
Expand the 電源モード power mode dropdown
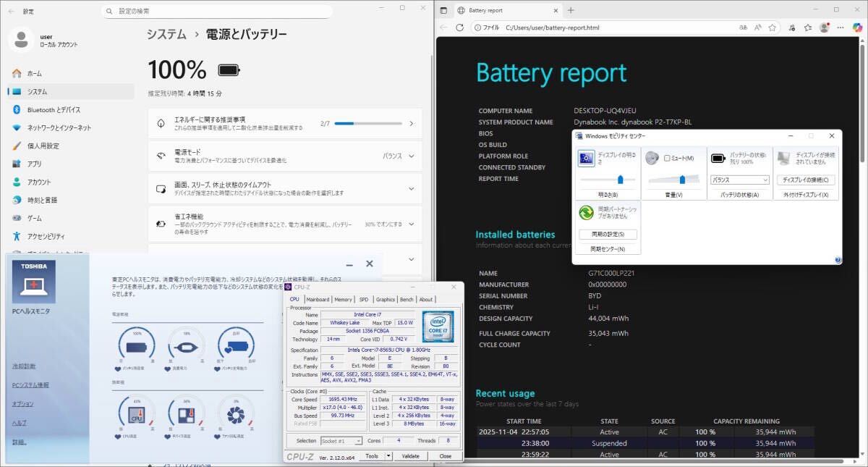pyautogui.click(x=411, y=156)
